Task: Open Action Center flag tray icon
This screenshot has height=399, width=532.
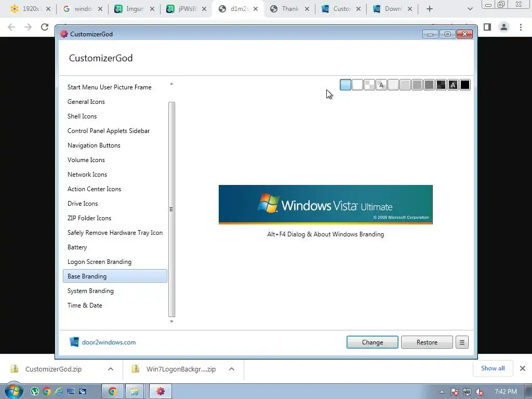Action: tap(455, 392)
